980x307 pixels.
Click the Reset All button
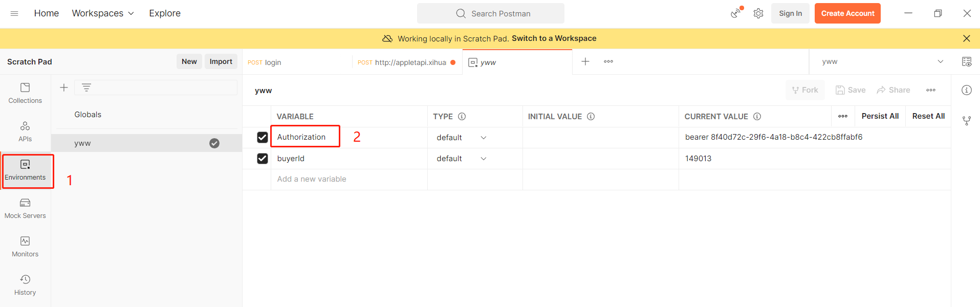tap(928, 116)
